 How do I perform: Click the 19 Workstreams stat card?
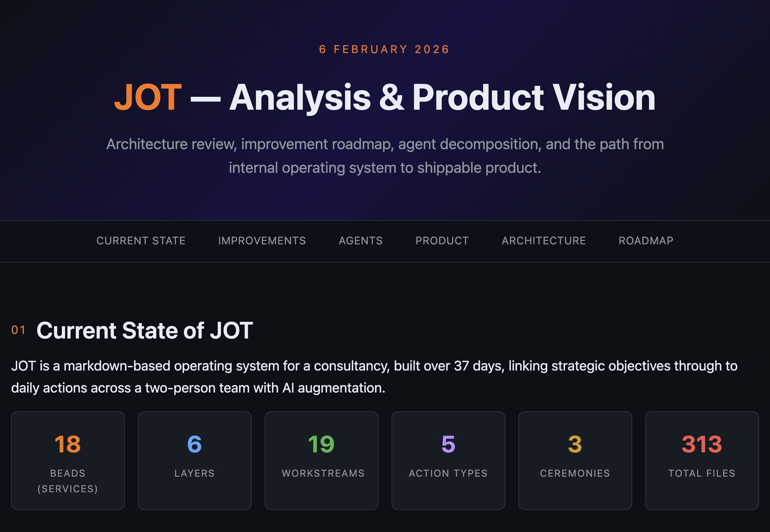tap(321, 460)
